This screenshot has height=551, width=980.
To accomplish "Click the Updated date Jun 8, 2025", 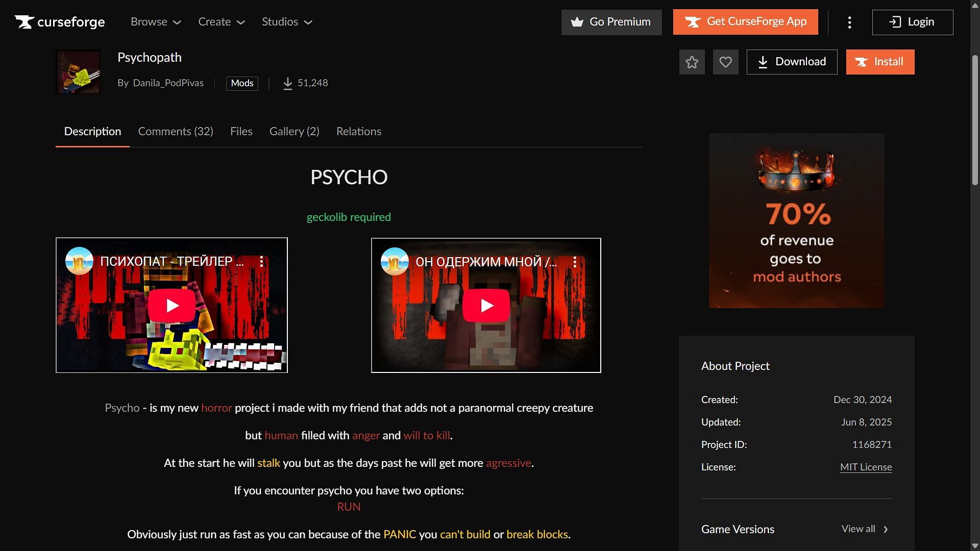I will click(866, 422).
